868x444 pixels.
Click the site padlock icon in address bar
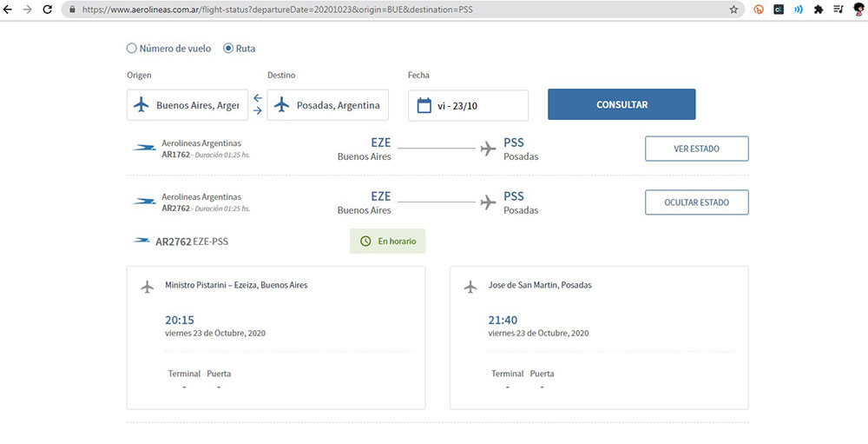click(x=73, y=10)
